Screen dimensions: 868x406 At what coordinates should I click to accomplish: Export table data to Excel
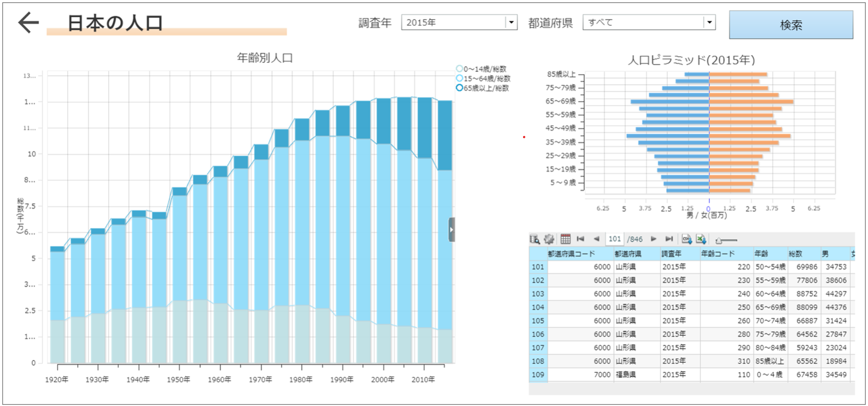pyautogui.click(x=701, y=239)
